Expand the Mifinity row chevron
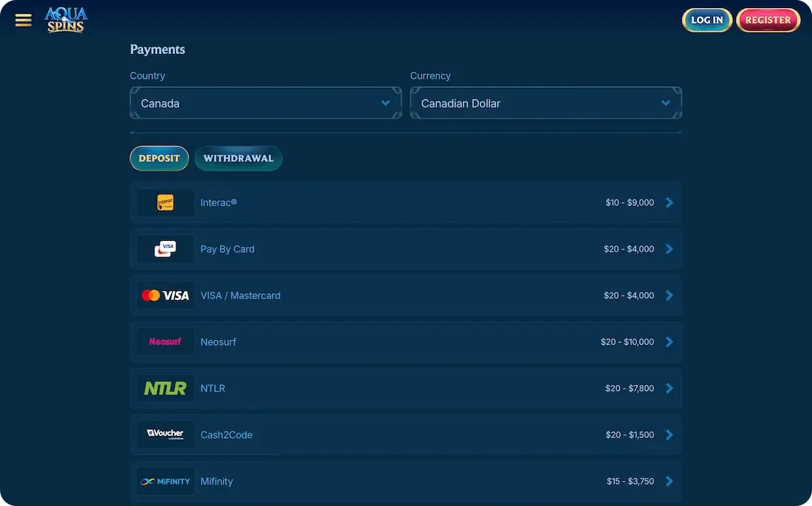The width and height of the screenshot is (812, 506). click(x=669, y=481)
